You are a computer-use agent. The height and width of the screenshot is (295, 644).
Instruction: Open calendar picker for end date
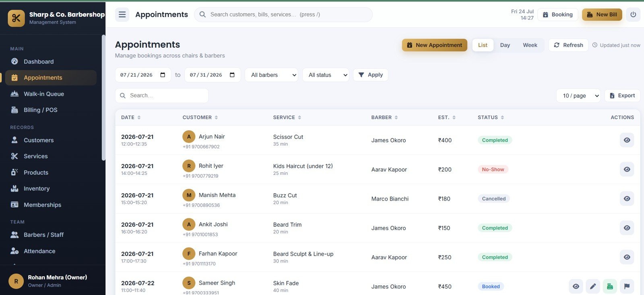coord(232,75)
